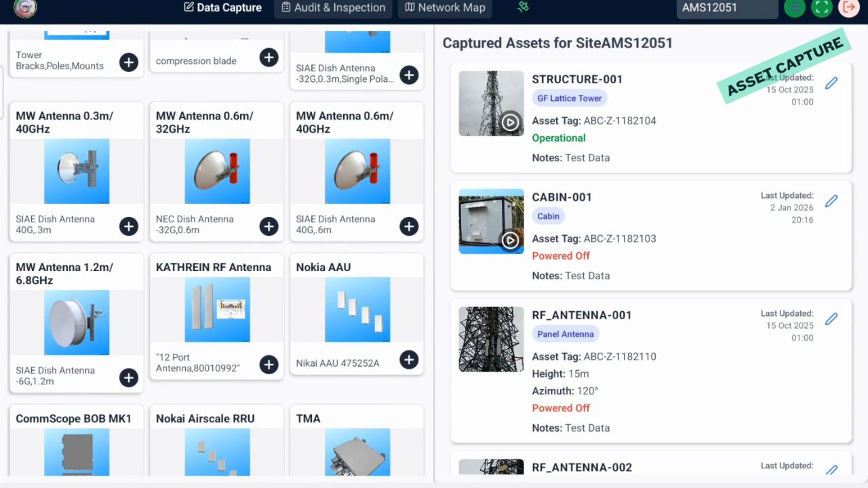The image size is (868, 488).
Task: Edit RF_ANTENNA-001 with pencil icon
Action: click(831, 319)
